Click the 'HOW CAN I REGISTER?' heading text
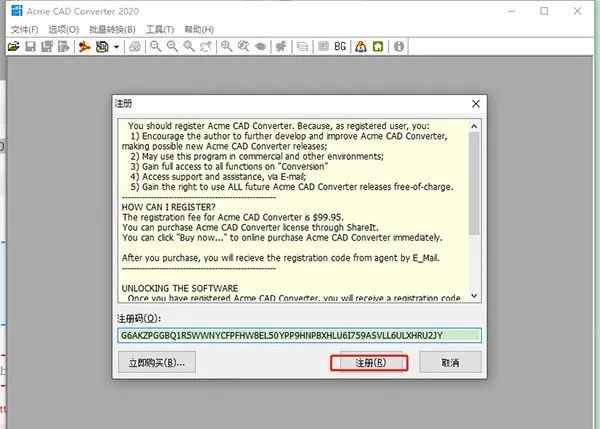The width and height of the screenshot is (600, 429). tap(168, 207)
